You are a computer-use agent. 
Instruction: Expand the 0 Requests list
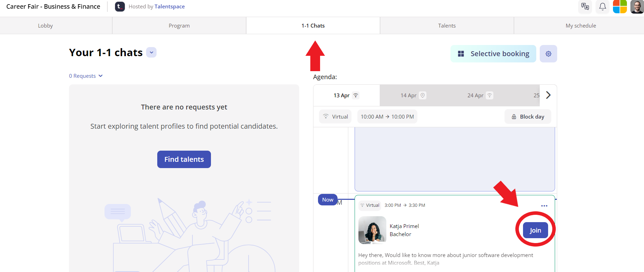coord(86,76)
